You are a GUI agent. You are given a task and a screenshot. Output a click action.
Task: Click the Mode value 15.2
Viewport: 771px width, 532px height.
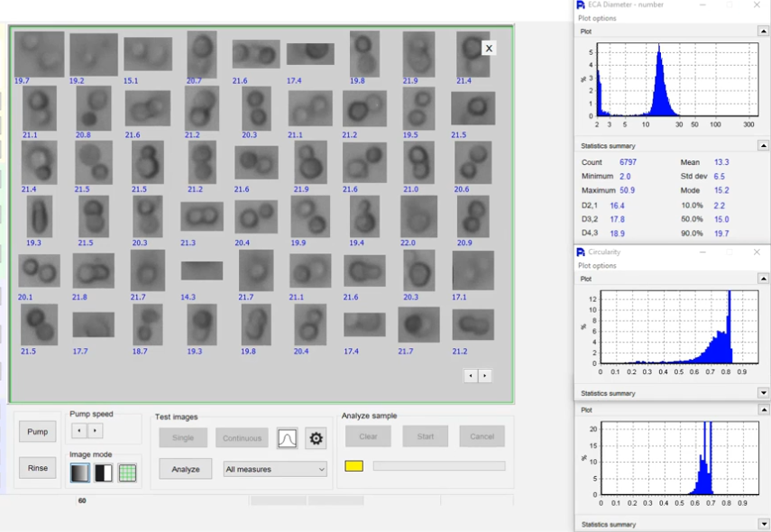coord(721,189)
